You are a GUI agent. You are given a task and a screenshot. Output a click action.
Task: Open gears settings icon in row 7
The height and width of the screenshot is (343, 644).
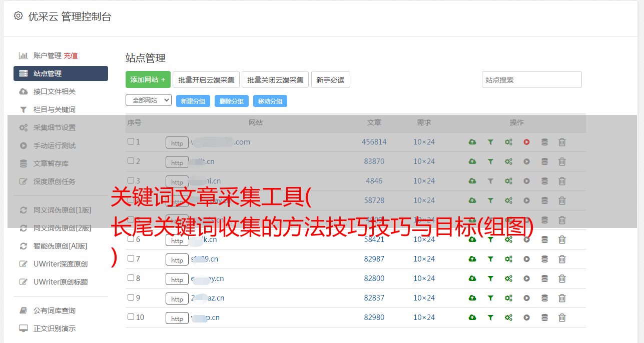tap(508, 259)
